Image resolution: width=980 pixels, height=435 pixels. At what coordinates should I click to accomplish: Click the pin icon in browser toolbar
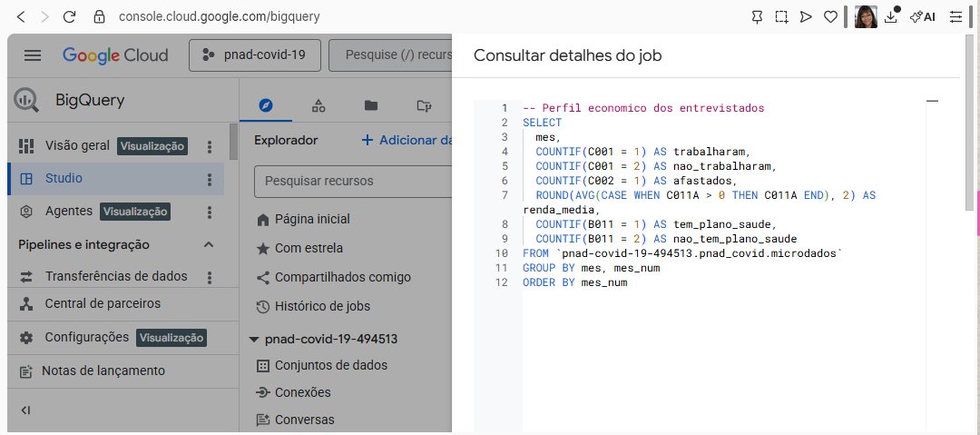tap(757, 17)
